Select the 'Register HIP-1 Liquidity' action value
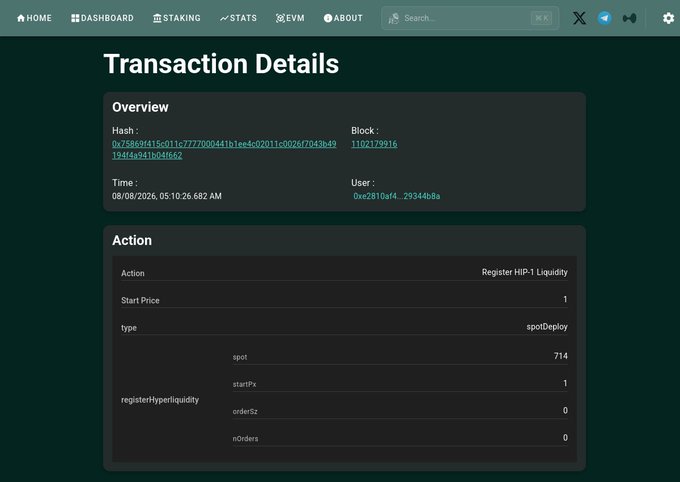 [x=524, y=272]
